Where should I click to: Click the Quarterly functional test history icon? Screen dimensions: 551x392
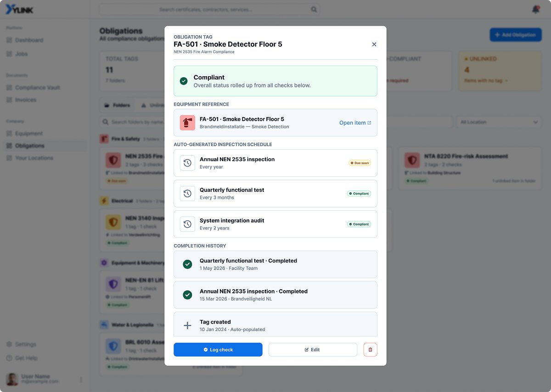pyautogui.click(x=187, y=194)
